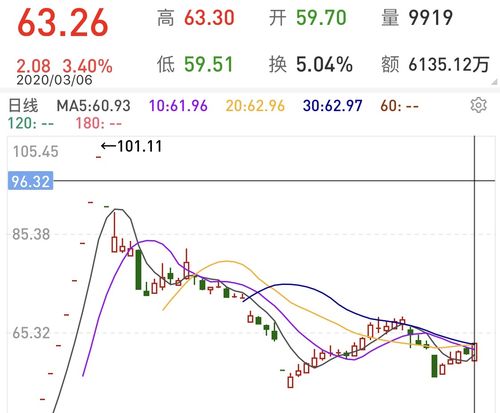Image resolution: width=500 pixels, height=413 pixels.
Task: Click the last red candlestick on crosshair
Action: click(x=475, y=352)
